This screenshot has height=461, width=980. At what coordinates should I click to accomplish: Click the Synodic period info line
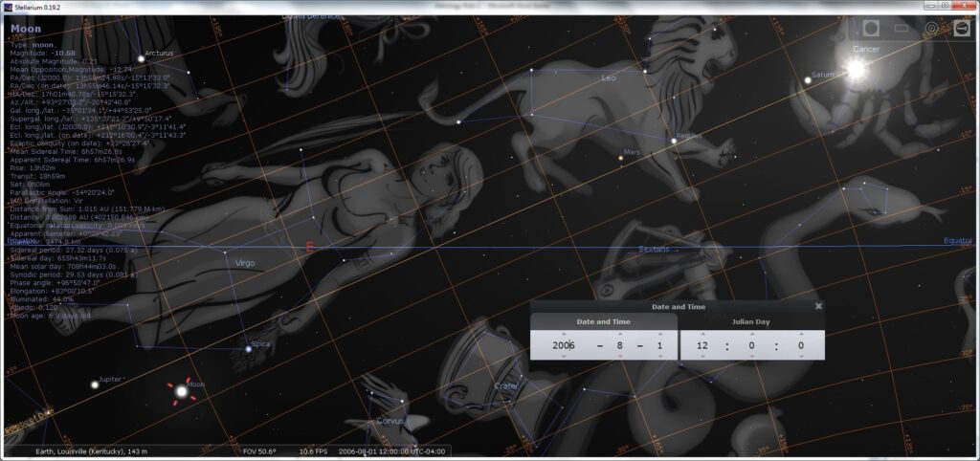[x=74, y=274]
